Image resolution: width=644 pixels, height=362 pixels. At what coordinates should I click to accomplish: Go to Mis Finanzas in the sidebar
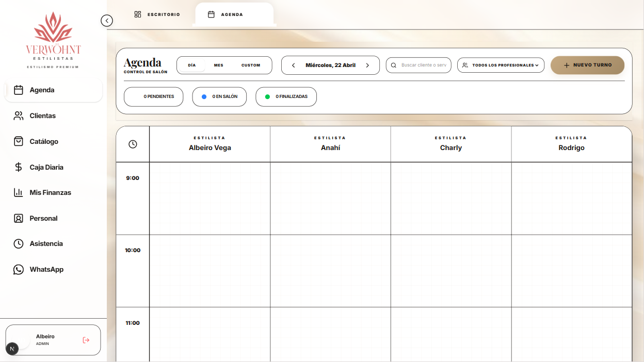[50, 192]
